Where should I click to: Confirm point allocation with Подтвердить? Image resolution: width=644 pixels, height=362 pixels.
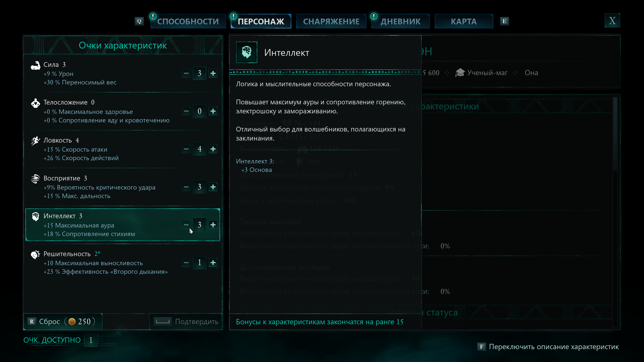(x=186, y=322)
